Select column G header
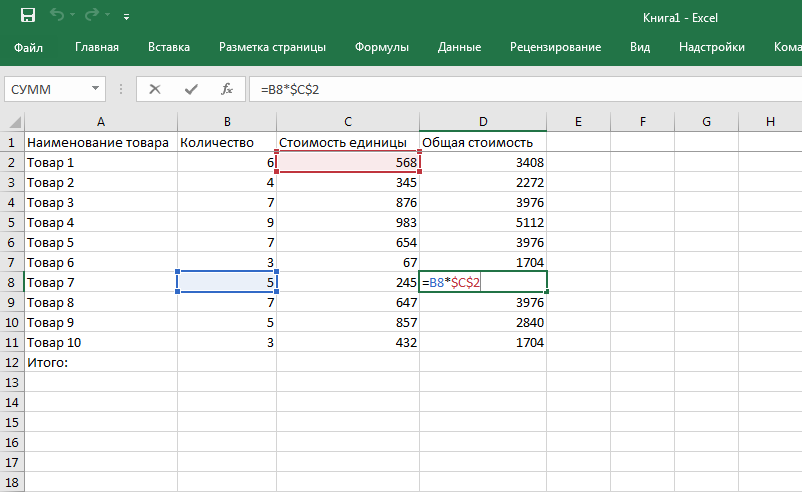The width and height of the screenshot is (802, 492). click(x=706, y=122)
